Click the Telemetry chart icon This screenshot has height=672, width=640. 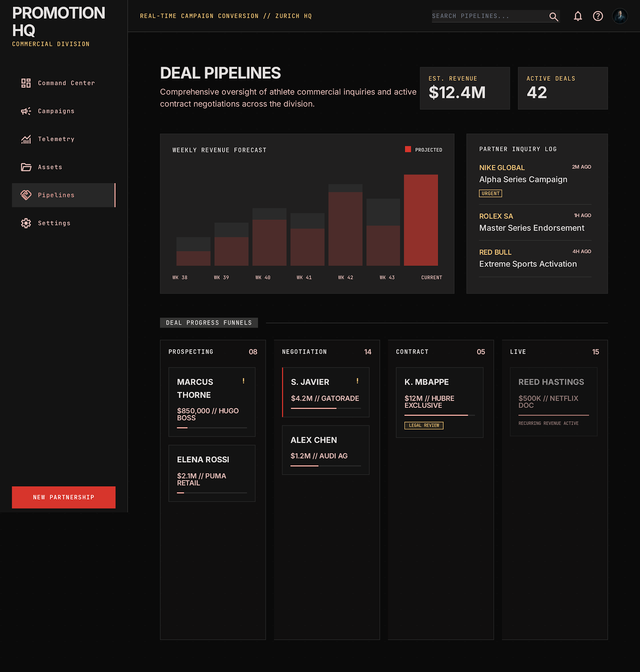[x=26, y=139]
